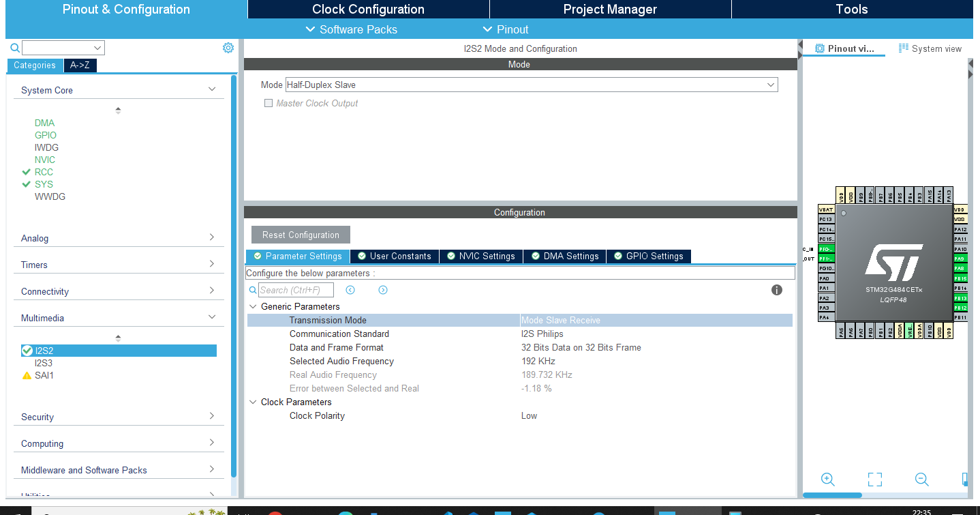Screen dimensions: 980x515
Task: Open the Mode Half-Duplex Slave dropdown
Action: tap(531, 85)
